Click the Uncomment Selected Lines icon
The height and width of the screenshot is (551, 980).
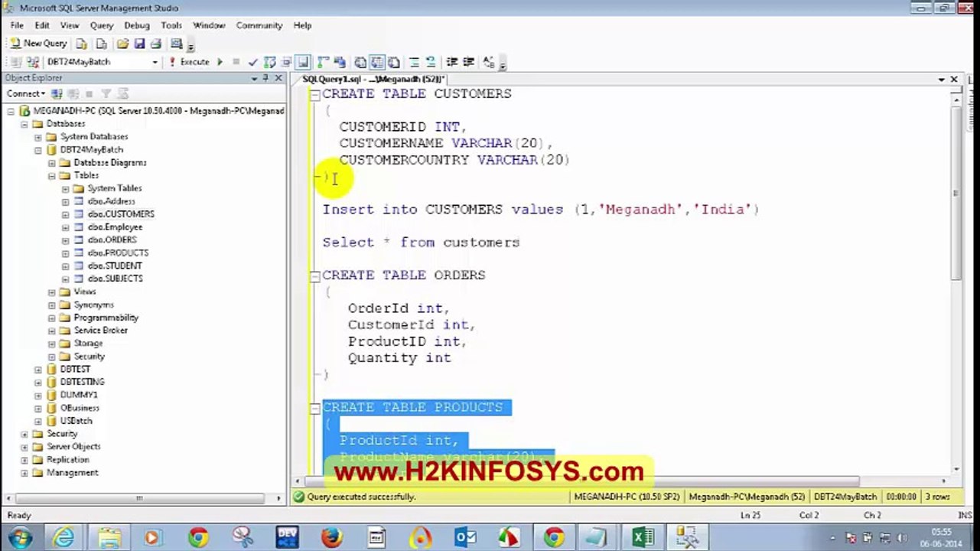[x=431, y=62]
